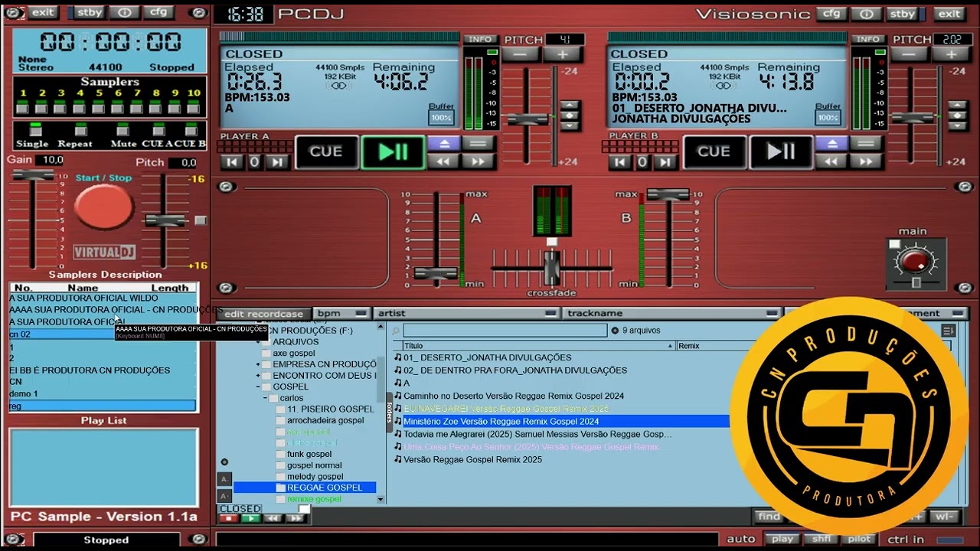Toggle the Single sampler mode
The height and width of the screenshot is (551, 980).
(35, 130)
